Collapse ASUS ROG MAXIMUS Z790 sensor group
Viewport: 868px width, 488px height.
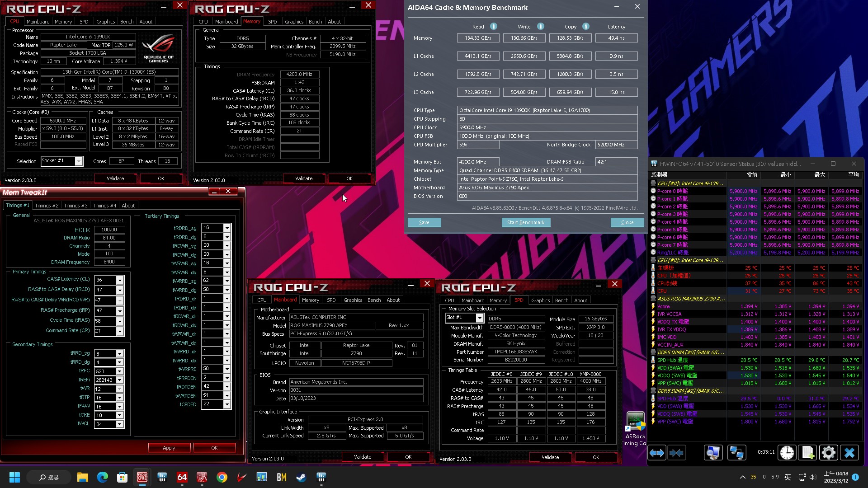pos(653,299)
